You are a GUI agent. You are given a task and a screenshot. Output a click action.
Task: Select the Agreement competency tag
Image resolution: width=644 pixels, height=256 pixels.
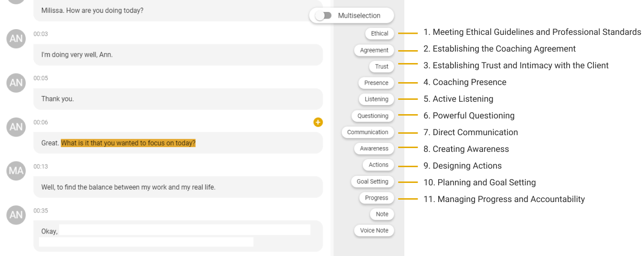click(374, 50)
